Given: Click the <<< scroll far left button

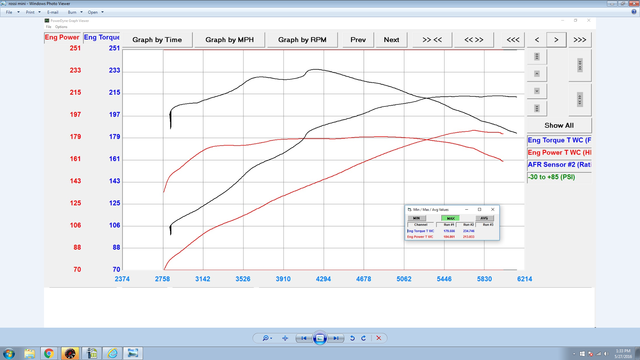Looking at the screenshot, I should (513, 40).
